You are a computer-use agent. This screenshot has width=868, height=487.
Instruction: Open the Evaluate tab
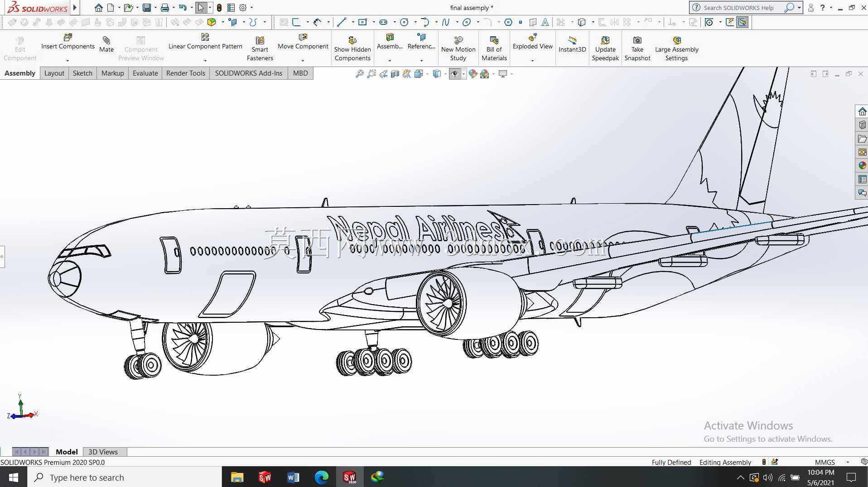pyautogui.click(x=145, y=73)
